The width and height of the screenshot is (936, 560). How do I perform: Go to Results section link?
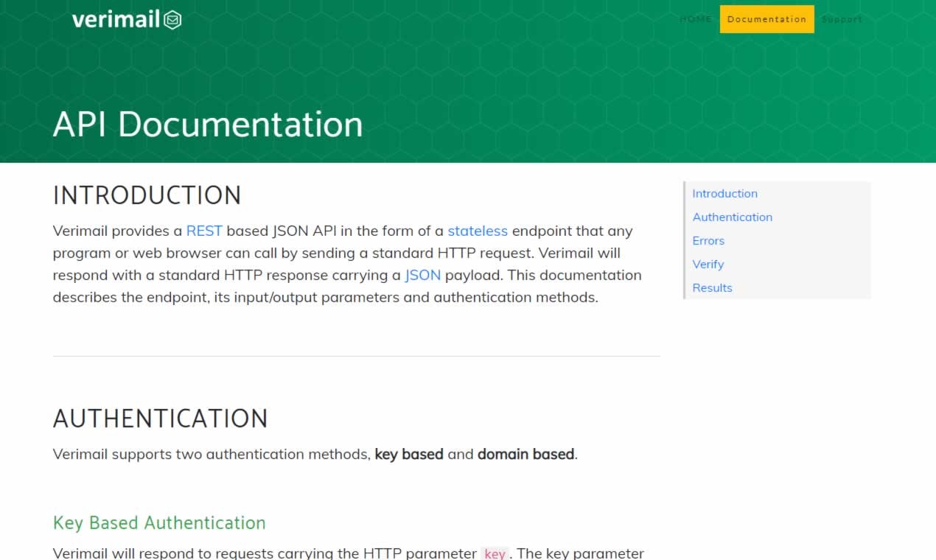point(712,288)
